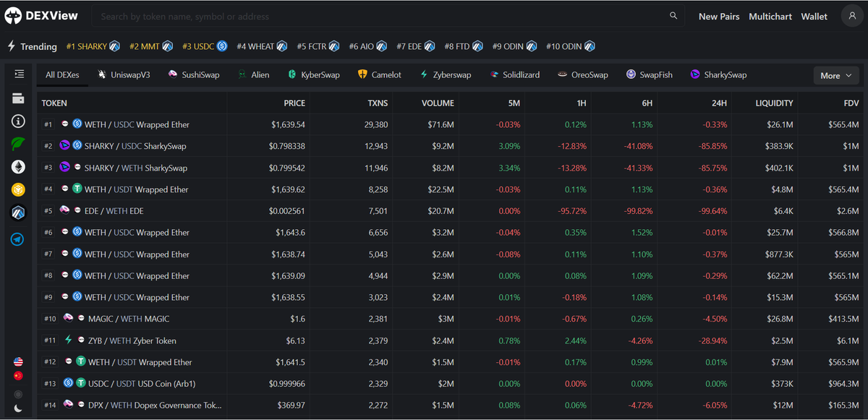Screen dimensions: 868x420
Task: Click the 29,380 transactions cell
Action: pyautogui.click(x=376, y=124)
